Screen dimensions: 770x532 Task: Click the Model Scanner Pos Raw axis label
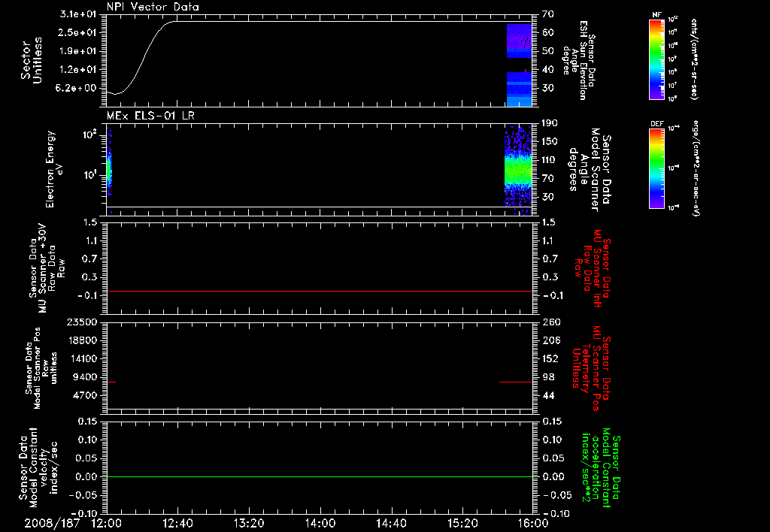pyautogui.click(x=41, y=368)
